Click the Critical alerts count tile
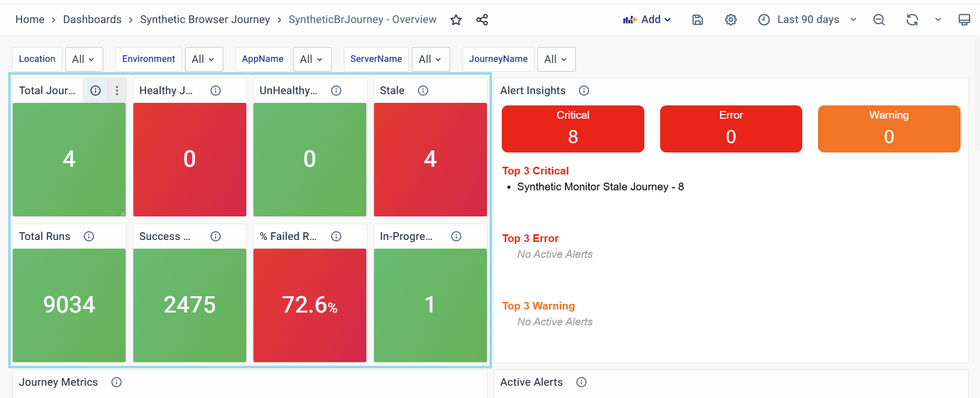Image resolution: width=980 pixels, height=398 pixels. pyautogui.click(x=572, y=129)
